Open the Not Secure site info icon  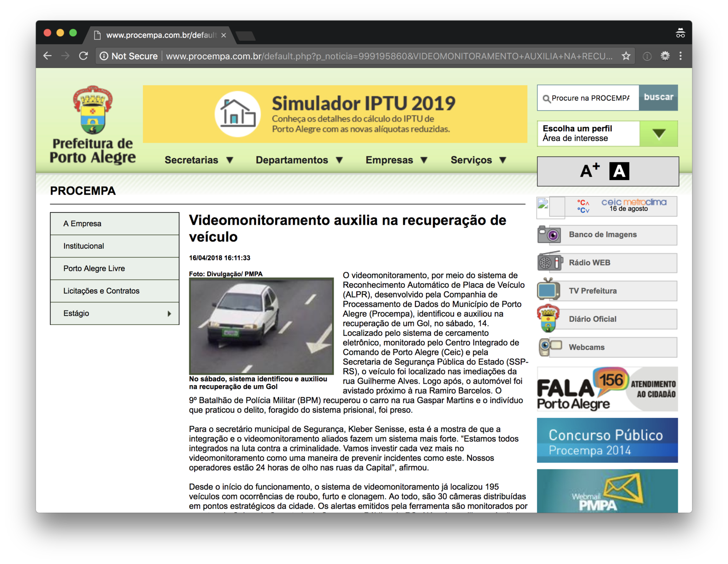(104, 56)
